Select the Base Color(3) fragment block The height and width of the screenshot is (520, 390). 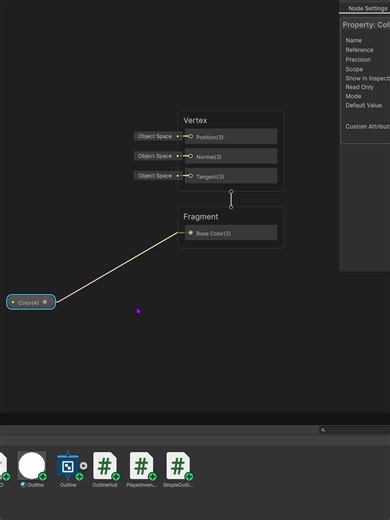[x=231, y=233]
